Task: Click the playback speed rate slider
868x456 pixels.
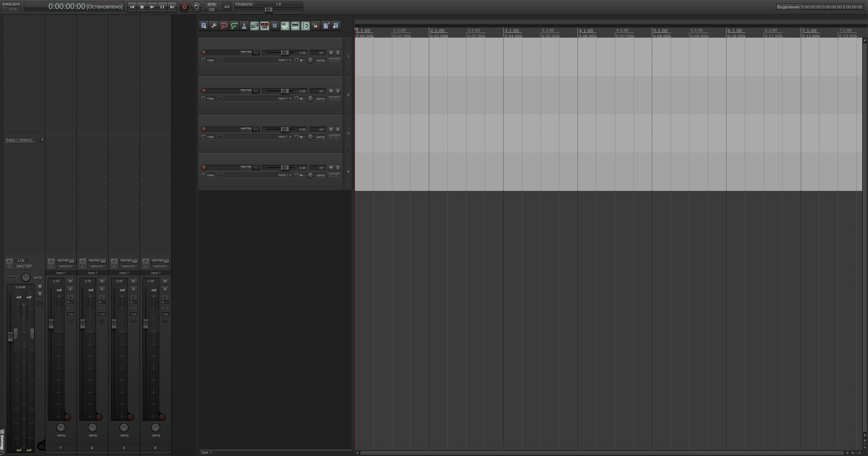Action: 268,9
